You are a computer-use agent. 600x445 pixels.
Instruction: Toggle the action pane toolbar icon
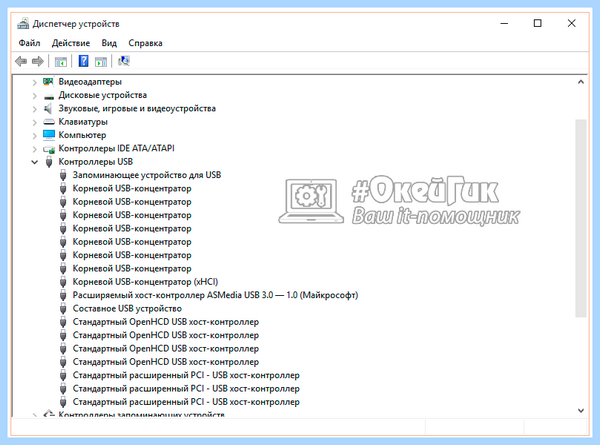(101, 61)
